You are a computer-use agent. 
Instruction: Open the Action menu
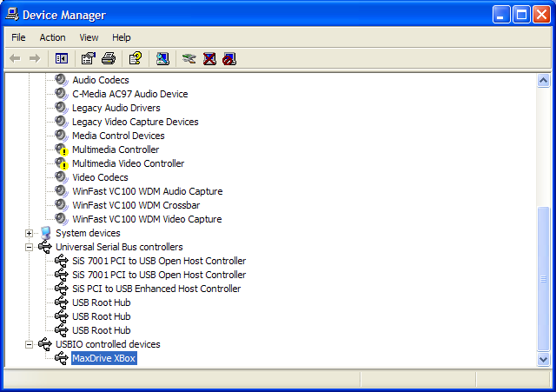pos(52,37)
